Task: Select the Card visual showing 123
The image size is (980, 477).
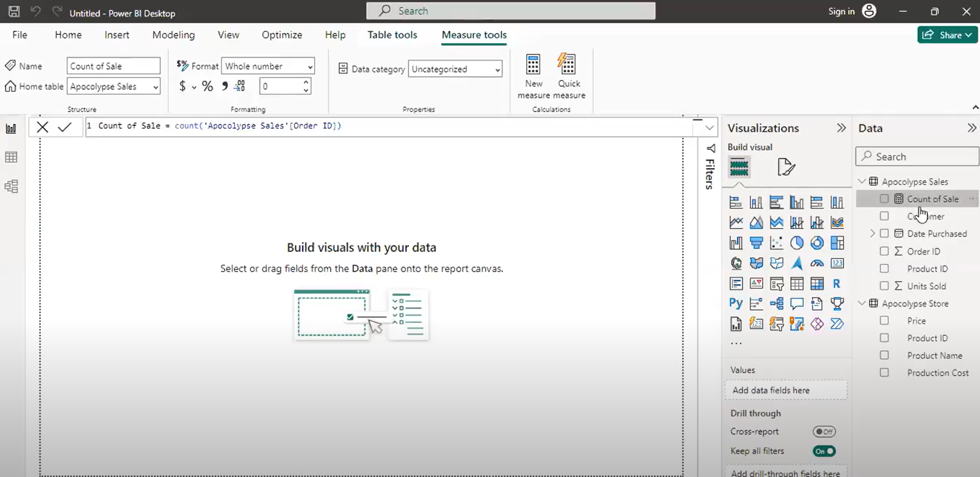Action: (x=837, y=263)
